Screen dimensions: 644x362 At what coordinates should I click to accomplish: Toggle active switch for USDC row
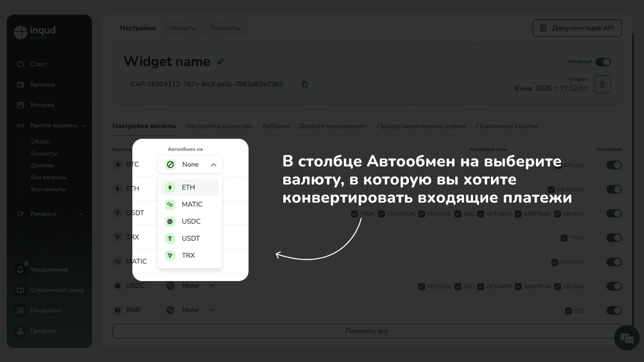(614, 286)
